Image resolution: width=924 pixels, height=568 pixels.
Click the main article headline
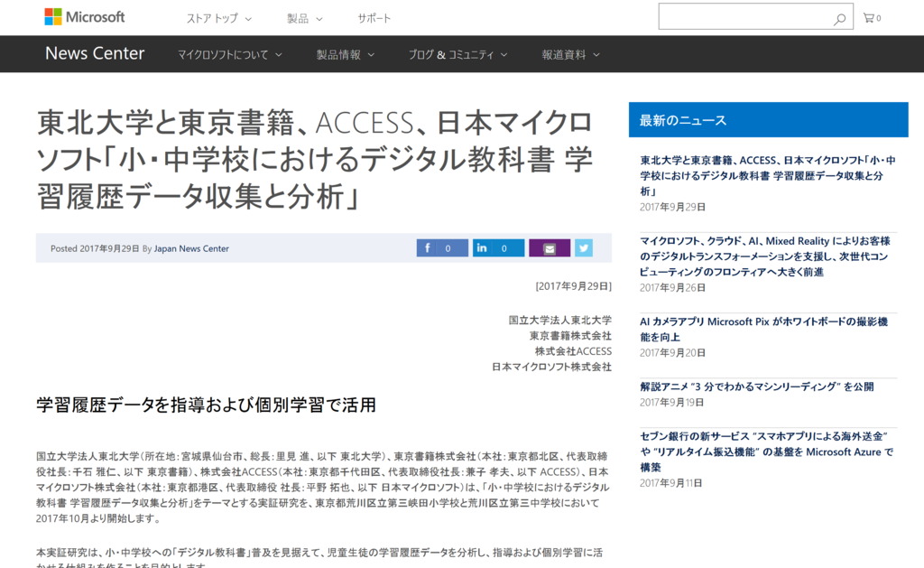point(315,159)
